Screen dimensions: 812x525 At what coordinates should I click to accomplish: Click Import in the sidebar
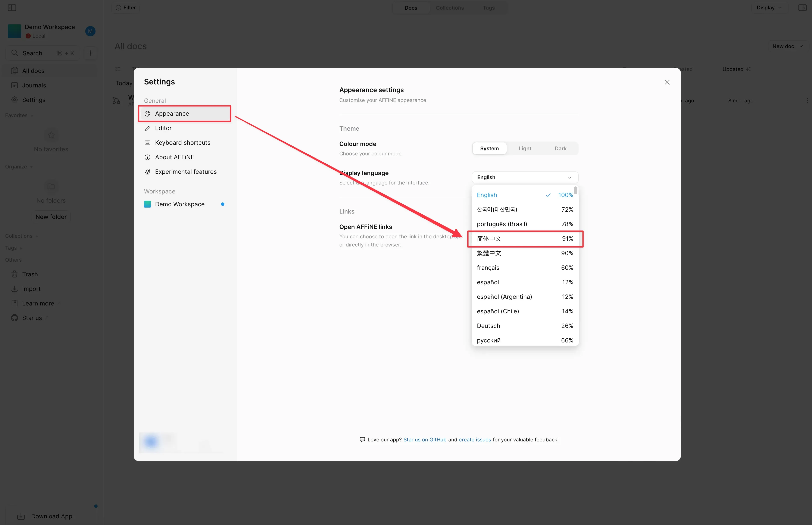click(x=50, y=289)
